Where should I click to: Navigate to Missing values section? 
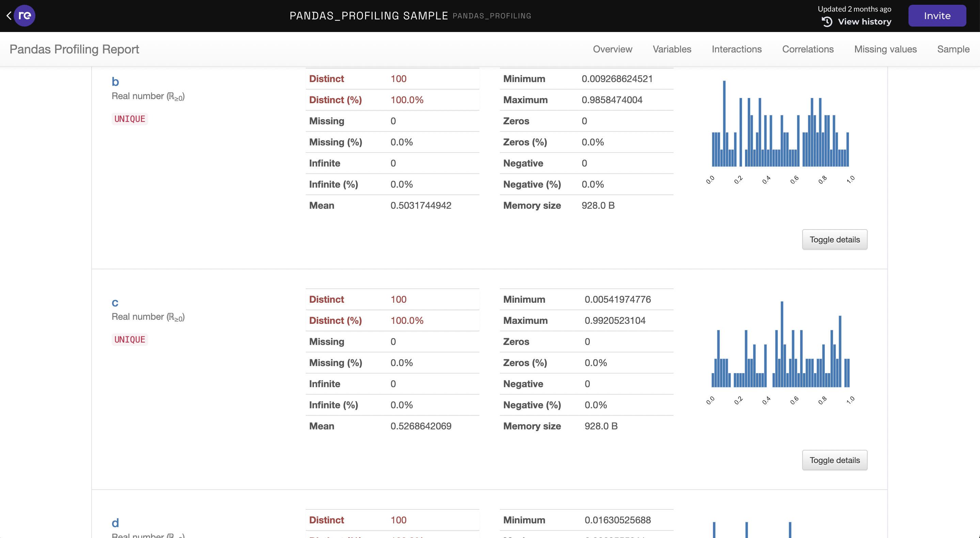click(x=886, y=49)
